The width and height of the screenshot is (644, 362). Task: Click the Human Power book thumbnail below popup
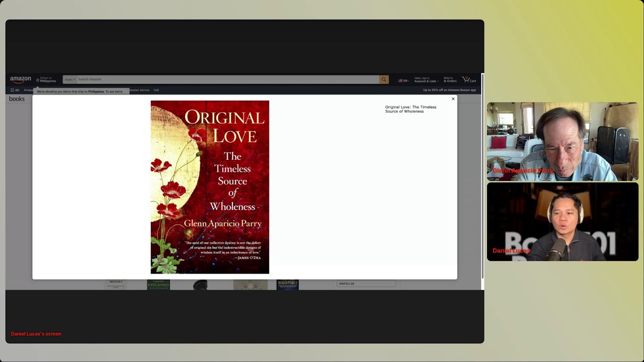[x=287, y=285]
